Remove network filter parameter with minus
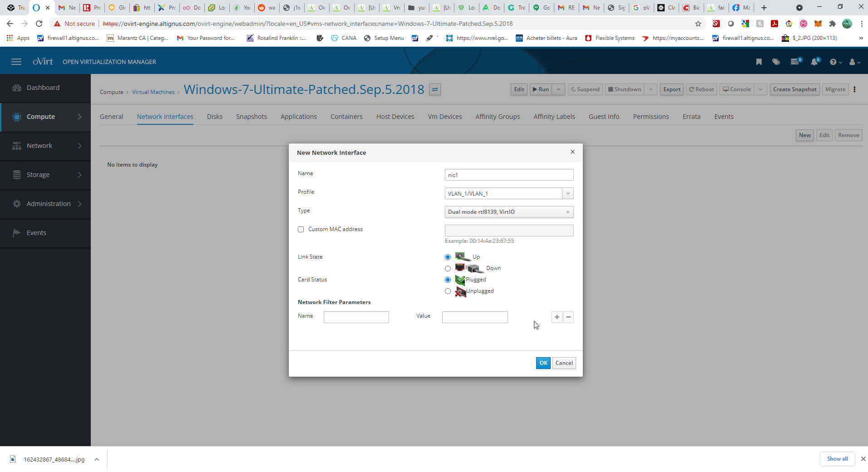Screen dimensions: 868x472 coord(568,317)
